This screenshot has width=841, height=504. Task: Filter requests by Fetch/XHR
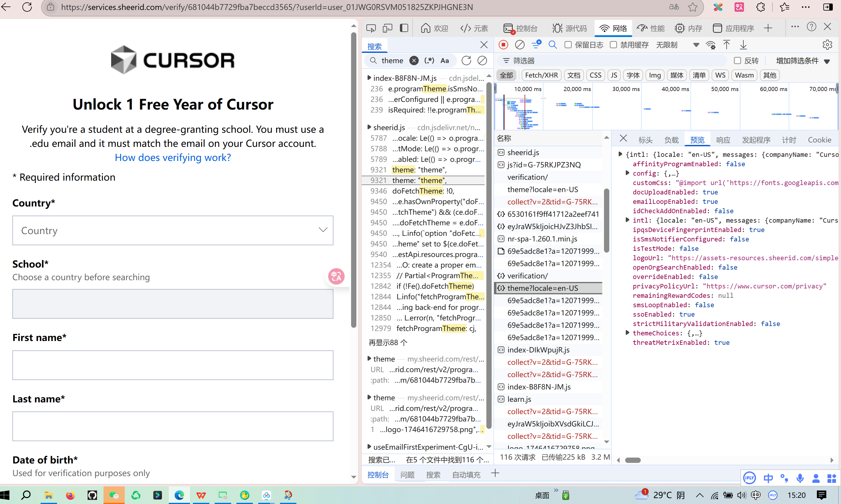(541, 75)
